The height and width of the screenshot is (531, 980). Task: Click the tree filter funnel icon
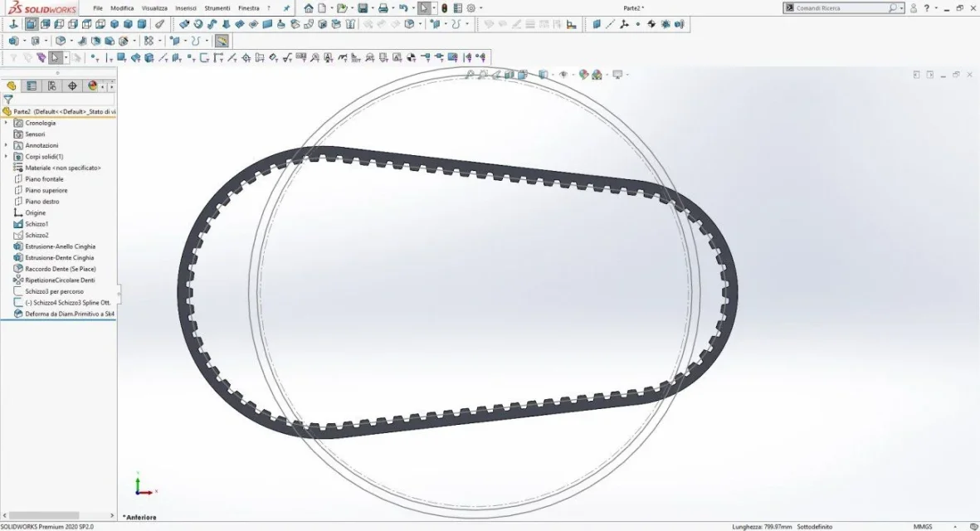[x=8, y=100]
